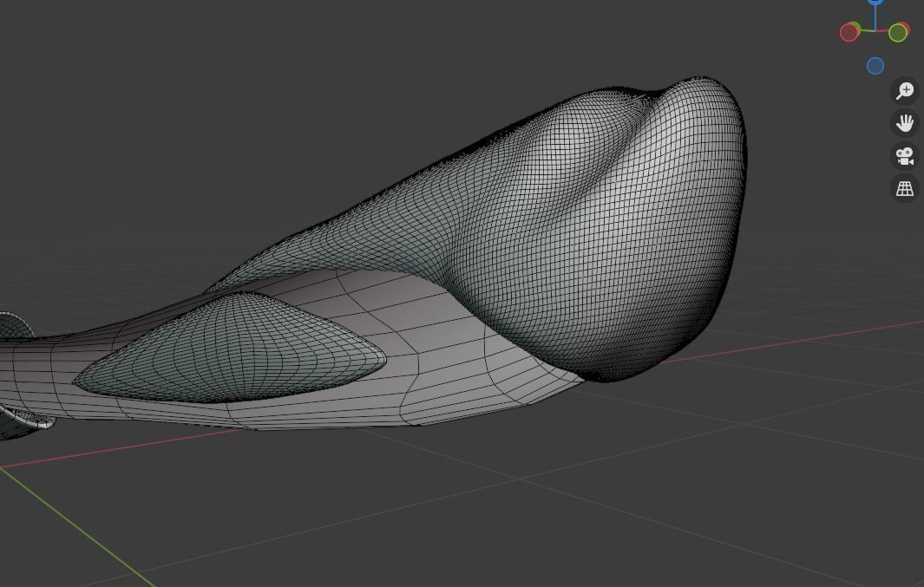Toggle the camera view button
The width and height of the screenshot is (924, 587).
905,156
